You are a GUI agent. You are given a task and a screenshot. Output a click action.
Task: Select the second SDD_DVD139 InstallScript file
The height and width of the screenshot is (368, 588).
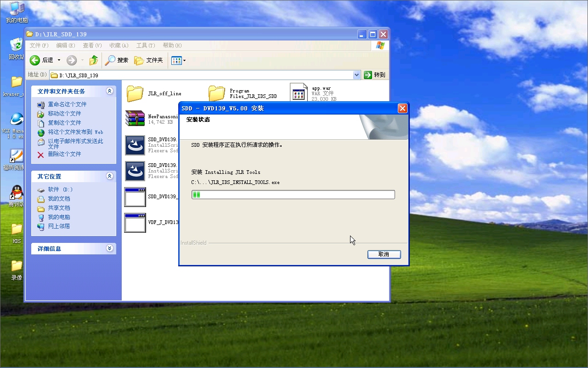coord(152,171)
